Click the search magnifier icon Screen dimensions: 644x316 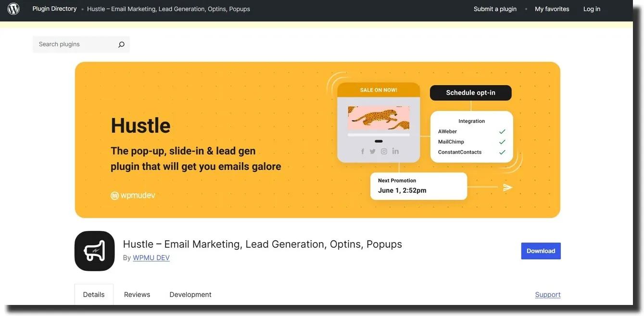[x=121, y=44]
